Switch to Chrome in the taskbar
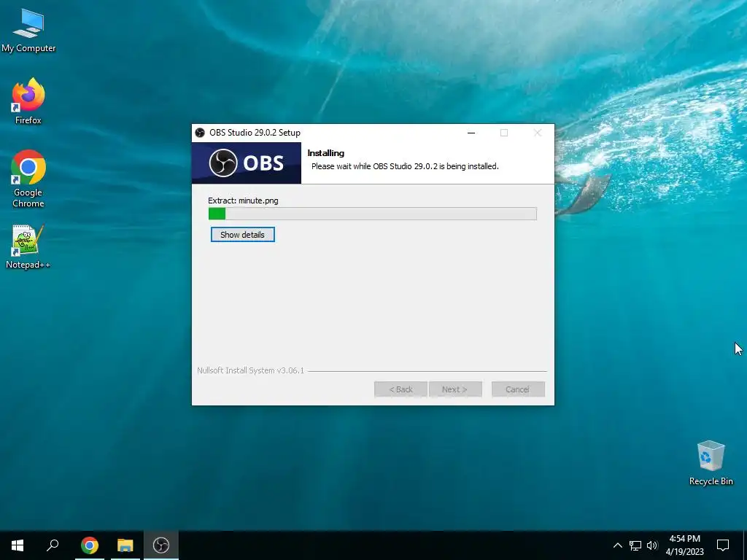 point(90,545)
